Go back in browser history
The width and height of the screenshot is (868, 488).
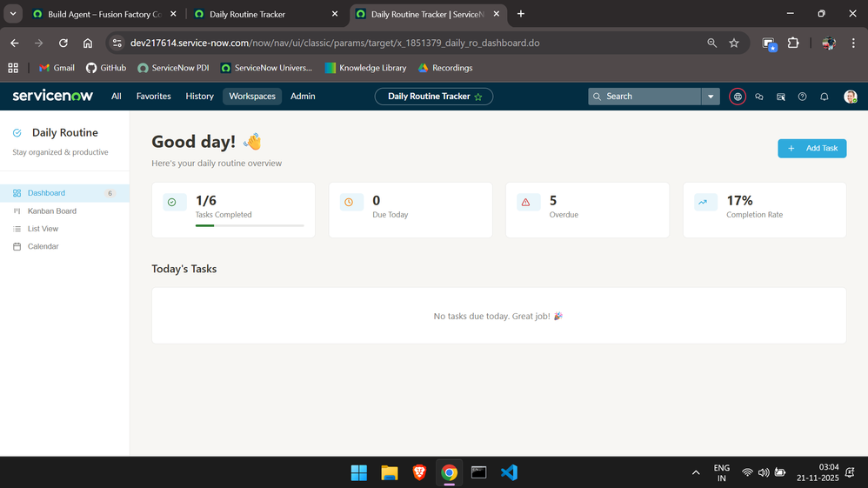pos(15,43)
